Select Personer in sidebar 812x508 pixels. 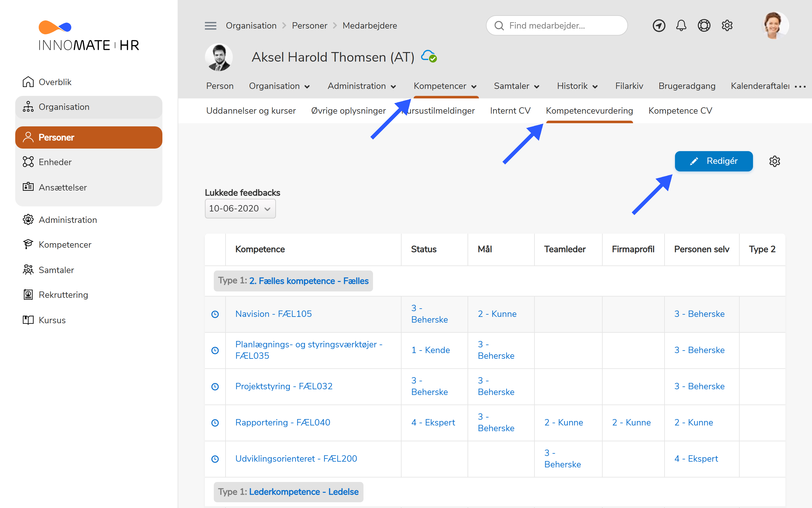pyautogui.click(x=88, y=137)
